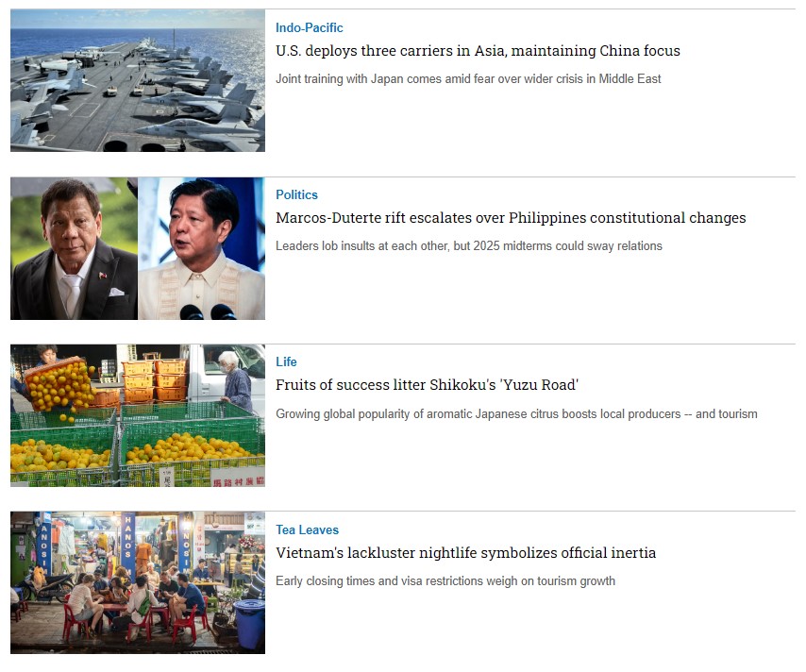Screen dimensions: 806x672
Task: Read subtitle about joint training with Japan
Action: [x=468, y=79]
